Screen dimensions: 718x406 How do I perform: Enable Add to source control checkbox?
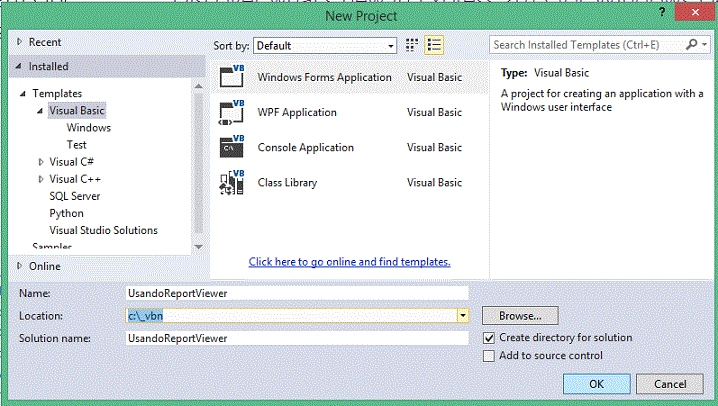click(489, 356)
